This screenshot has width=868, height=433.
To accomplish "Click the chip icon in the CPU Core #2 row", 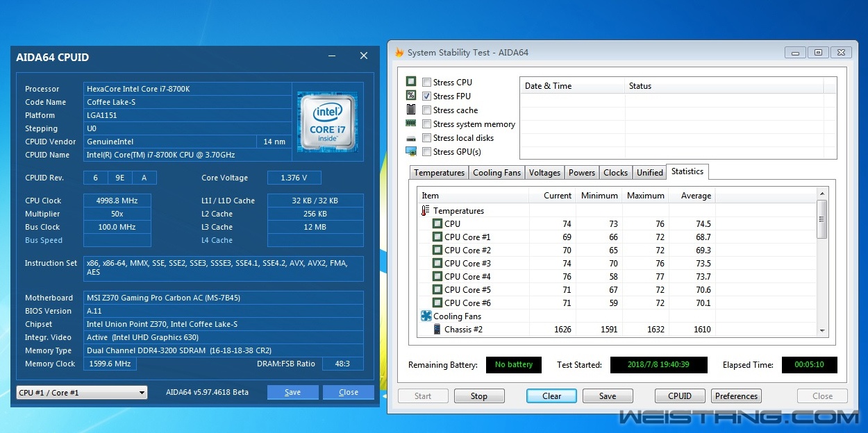I will pyautogui.click(x=437, y=250).
